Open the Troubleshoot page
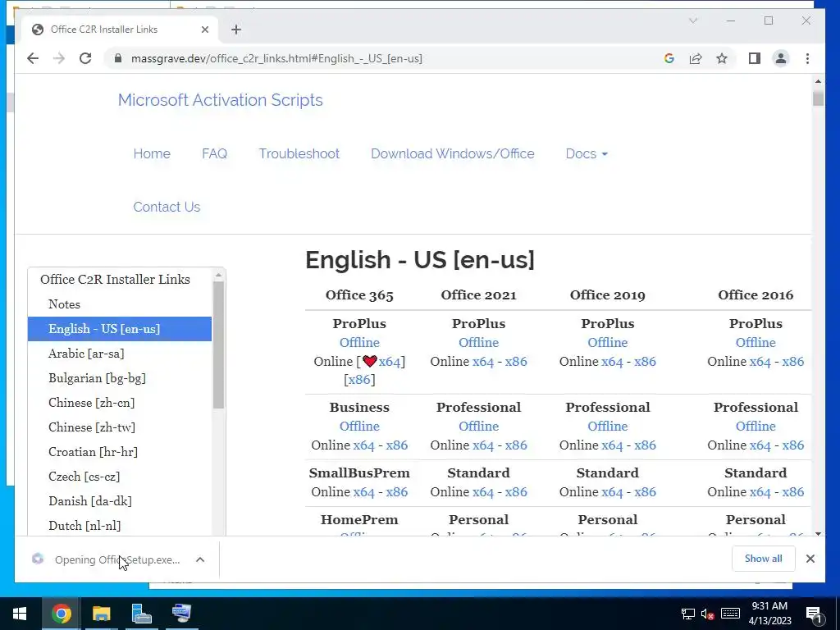Image resolution: width=840 pixels, height=630 pixels. coord(299,153)
